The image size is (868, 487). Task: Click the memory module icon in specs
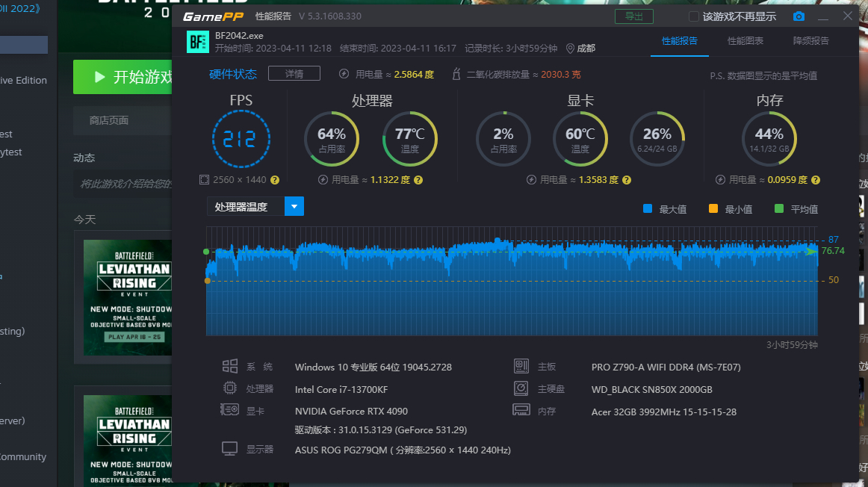[x=521, y=410]
